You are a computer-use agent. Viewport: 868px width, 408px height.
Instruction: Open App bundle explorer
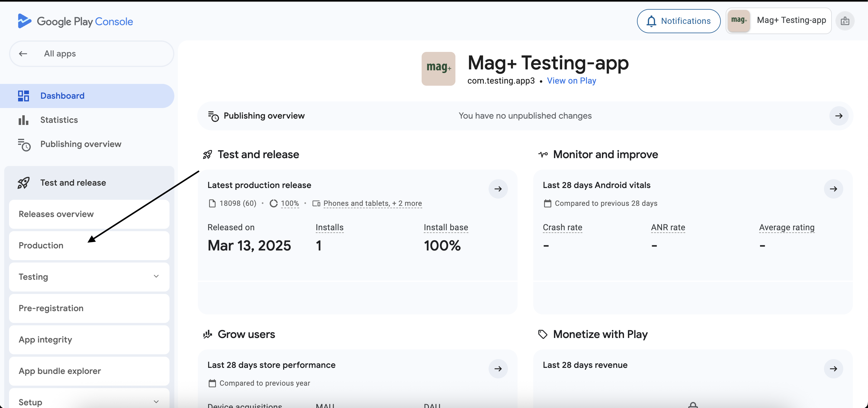coord(89,371)
